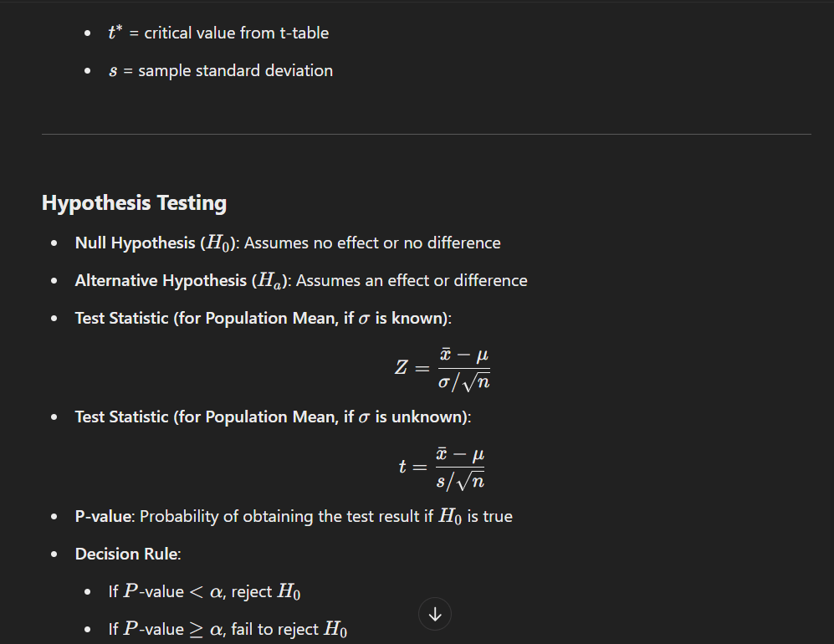This screenshot has width=834, height=644.
Task: Click the Hypothesis Testing heading
Action: (x=134, y=203)
